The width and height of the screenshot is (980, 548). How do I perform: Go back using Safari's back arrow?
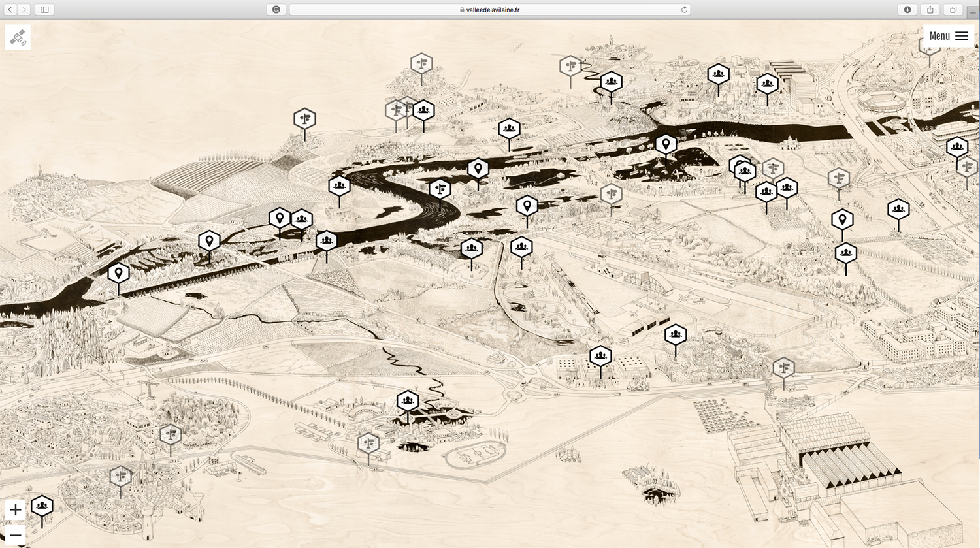(10, 10)
